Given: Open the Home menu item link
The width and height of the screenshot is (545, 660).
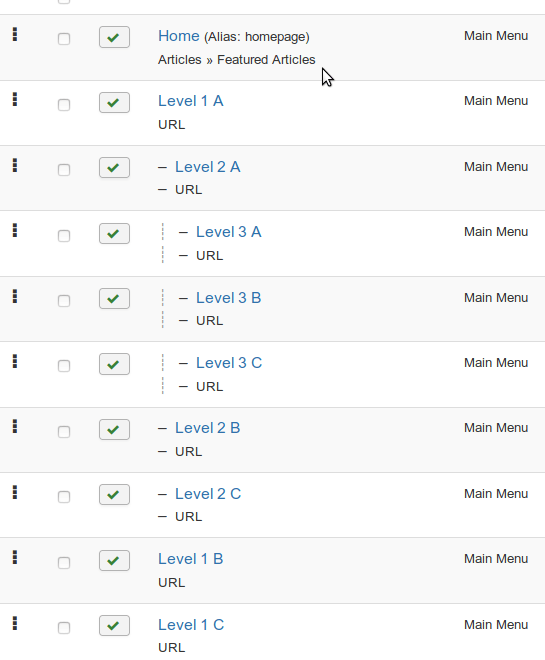Looking at the screenshot, I should (179, 36).
